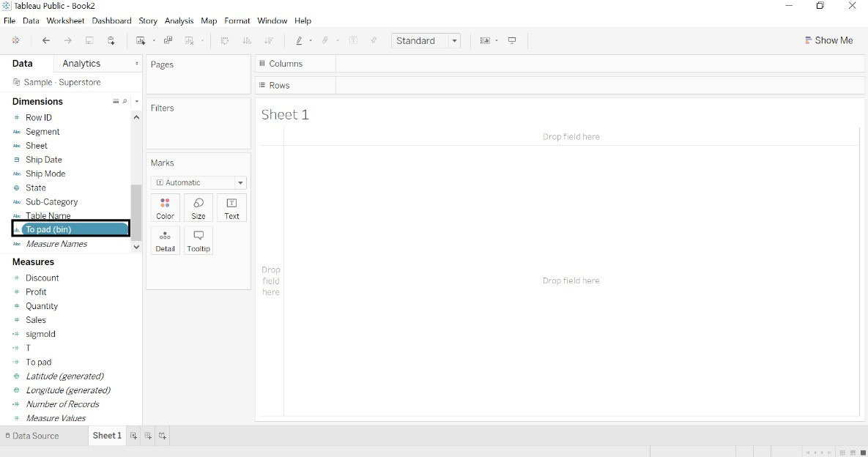The height and width of the screenshot is (457, 868).
Task: Switch to the Analytics tab
Action: [x=81, y=64]
